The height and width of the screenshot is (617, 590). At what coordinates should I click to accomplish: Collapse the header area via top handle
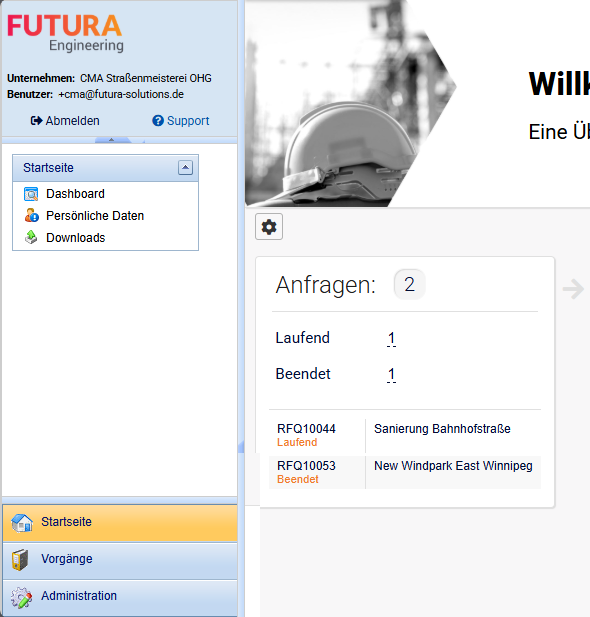pos(113,140)
